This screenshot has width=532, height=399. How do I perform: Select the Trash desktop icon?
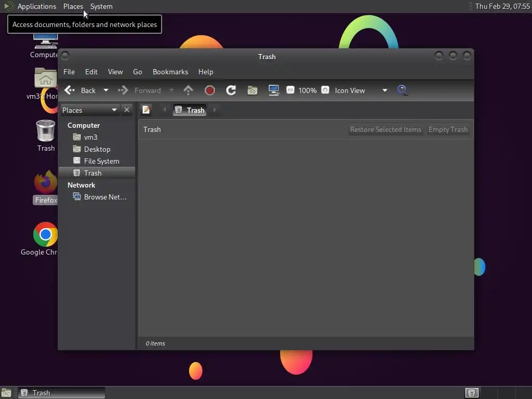pyautogui.click(x=46, y=136)
